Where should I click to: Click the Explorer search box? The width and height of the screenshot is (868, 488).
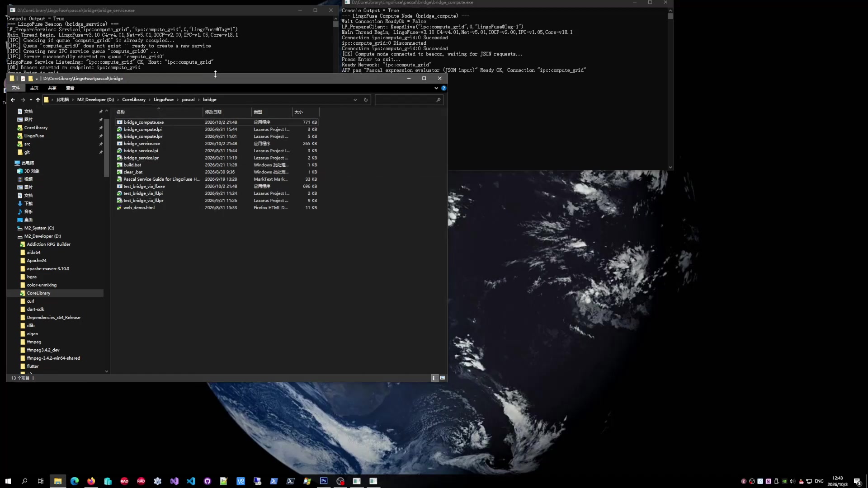[408, 100]
